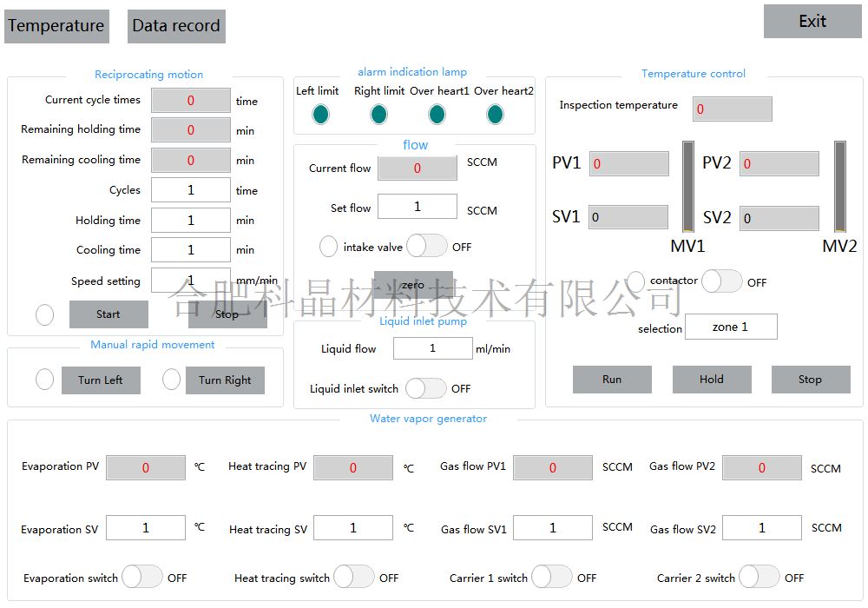Toggle the intake valve switch

[x=427, y=247]
